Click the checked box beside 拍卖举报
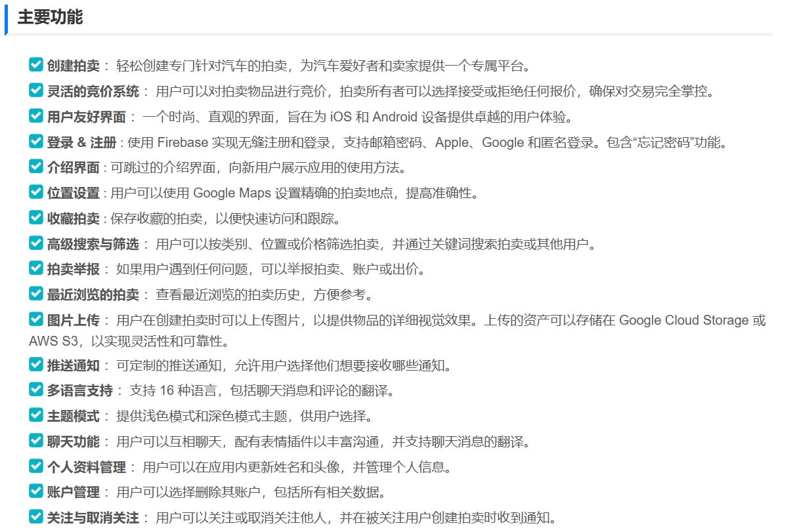The height and width of the screenshot is (532, 797). (36, 268)
